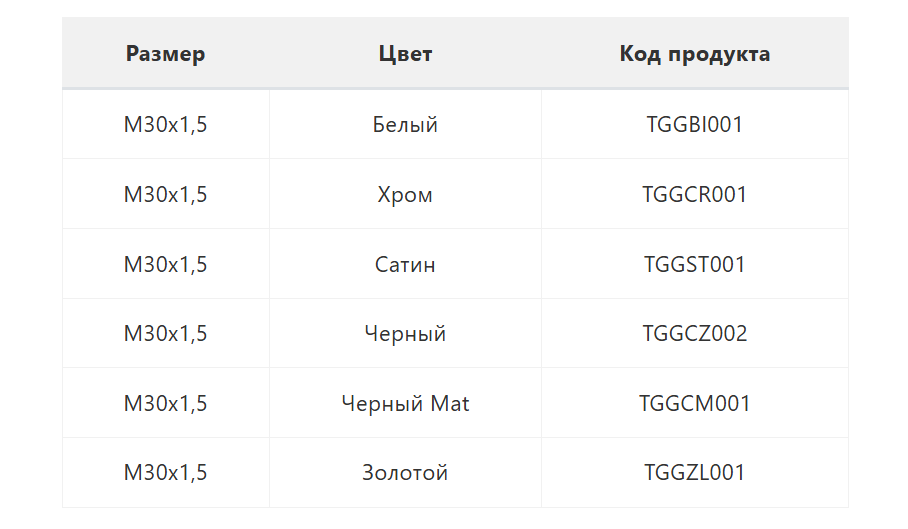Select product code TGGBI001

[695, 125]
